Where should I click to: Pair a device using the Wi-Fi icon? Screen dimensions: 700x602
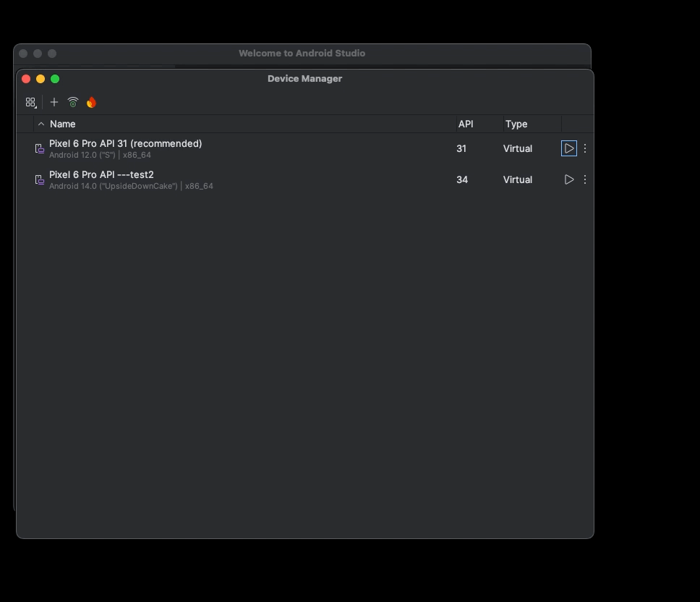tap(73, 103)
